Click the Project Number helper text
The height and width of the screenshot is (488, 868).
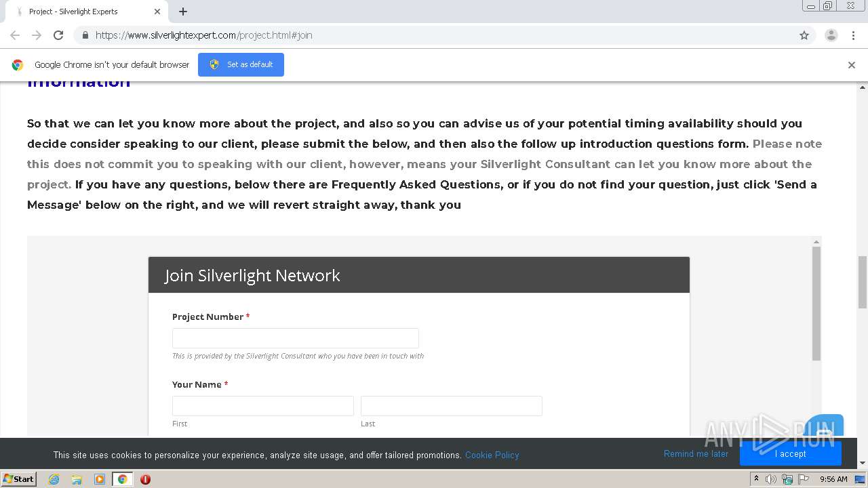[x=298, y=356]
